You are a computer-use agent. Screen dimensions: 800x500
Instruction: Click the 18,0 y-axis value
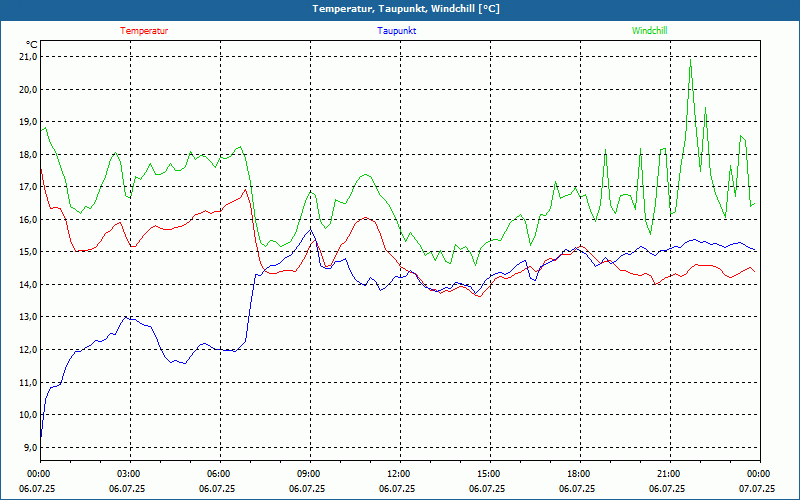click(27, 154)
